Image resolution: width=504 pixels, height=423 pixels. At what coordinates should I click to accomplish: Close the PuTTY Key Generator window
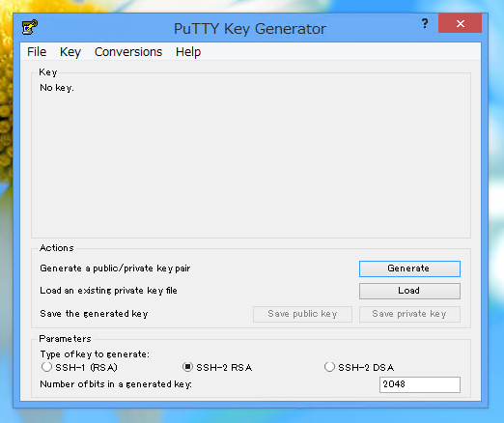(x=460, y=23)
